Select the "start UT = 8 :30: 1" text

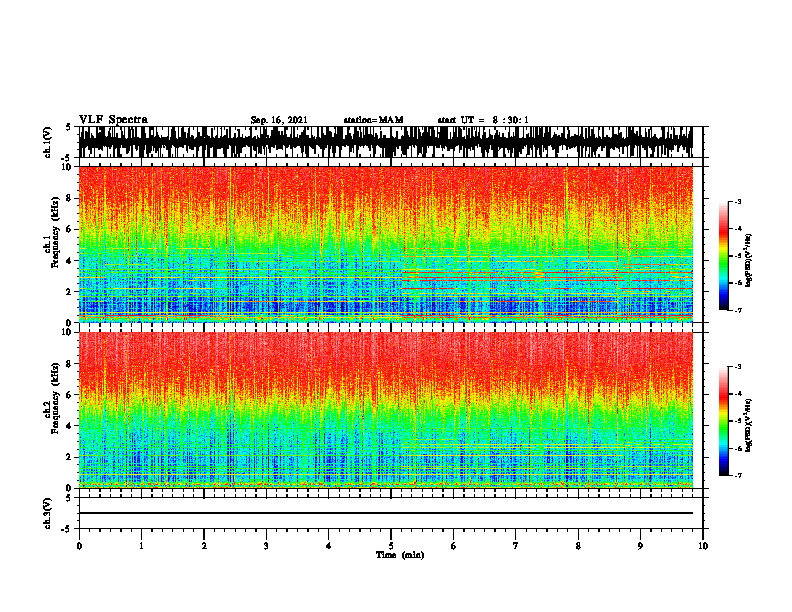pyautogui.click(x=483, y=120)
